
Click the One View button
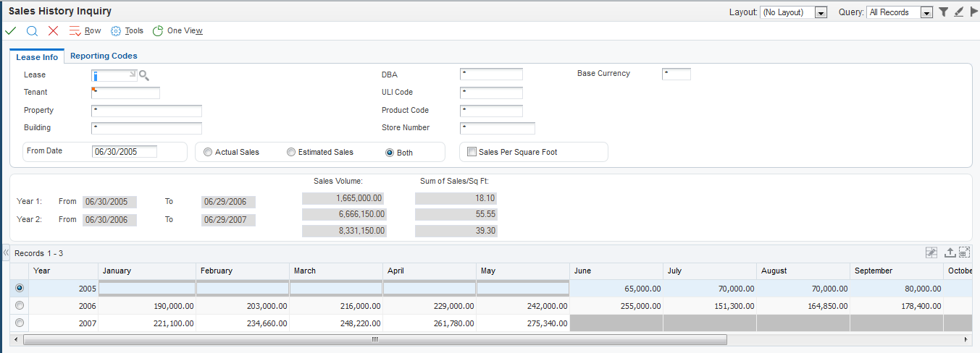tap(177, 31)
